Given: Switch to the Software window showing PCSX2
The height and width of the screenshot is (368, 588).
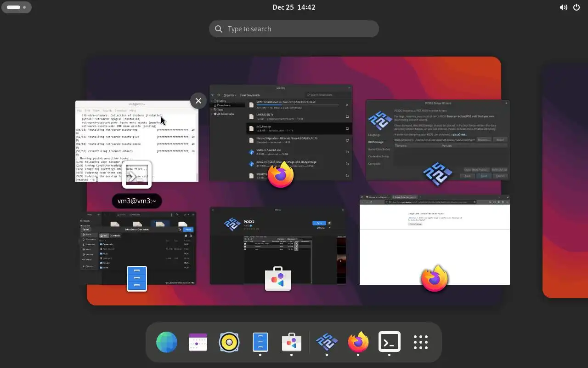Looking at the screenshot, I should pos(278,246).
